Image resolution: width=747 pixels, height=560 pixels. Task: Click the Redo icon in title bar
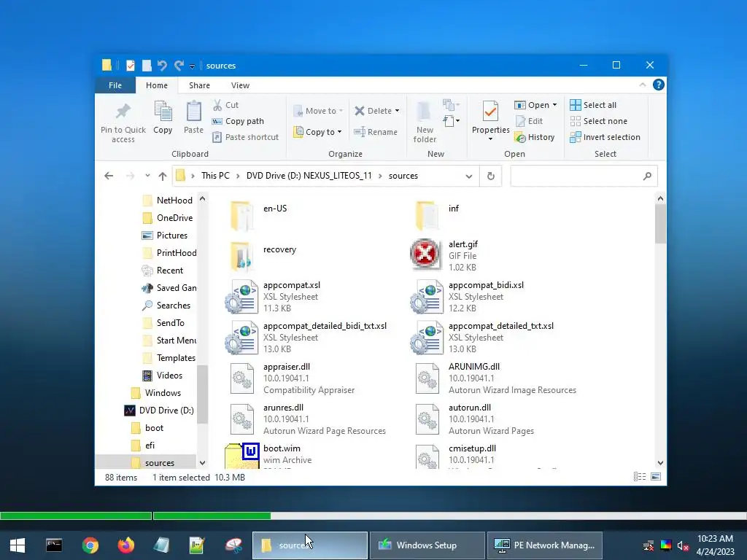[x=179, y=65]
